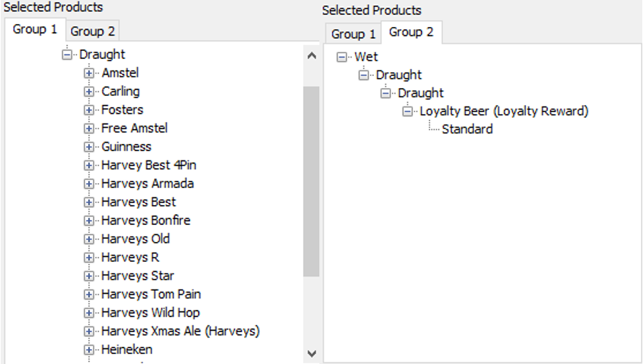Screen dimensions: 643x364
Task: Expand the Heineken tree node
Action: pyautogui.click(x=89, y=350)
